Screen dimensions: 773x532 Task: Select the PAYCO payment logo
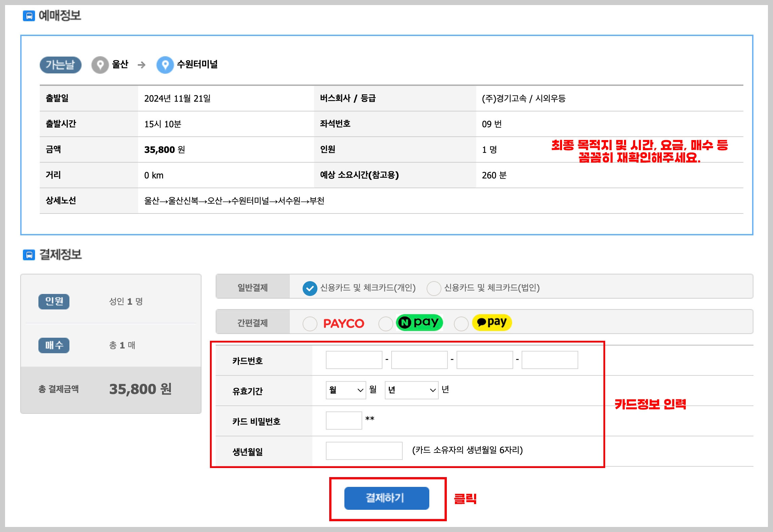click(344, 322)
